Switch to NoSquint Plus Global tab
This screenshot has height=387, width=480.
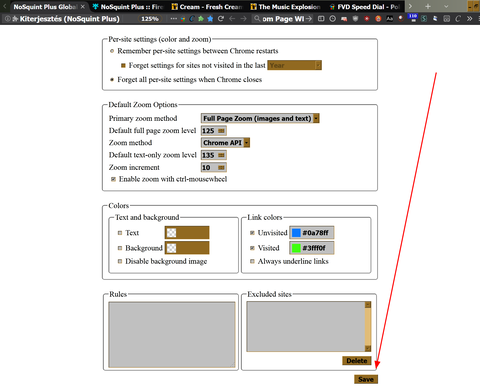[45, 6]
